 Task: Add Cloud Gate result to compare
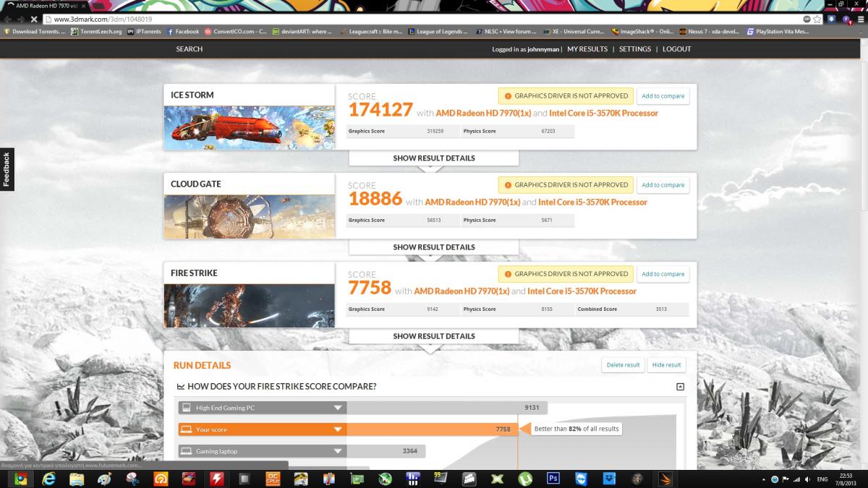pyautogui.click(x=663, y=185)
